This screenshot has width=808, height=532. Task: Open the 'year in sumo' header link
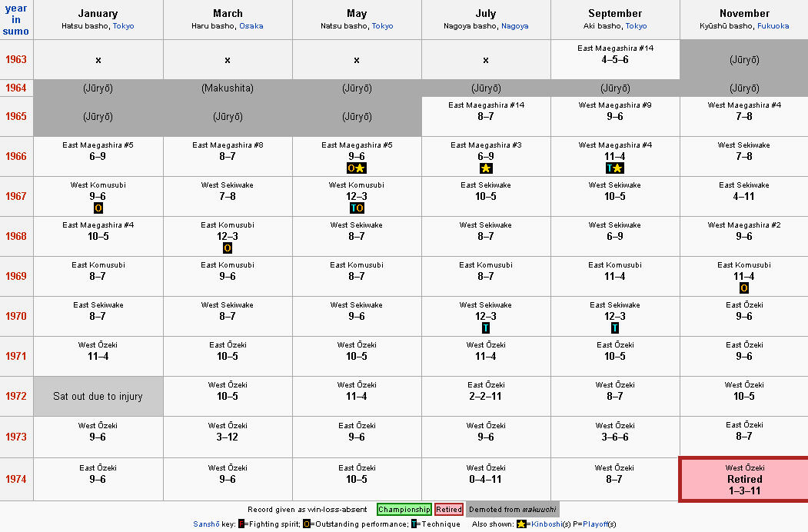[x=16, y=19]
